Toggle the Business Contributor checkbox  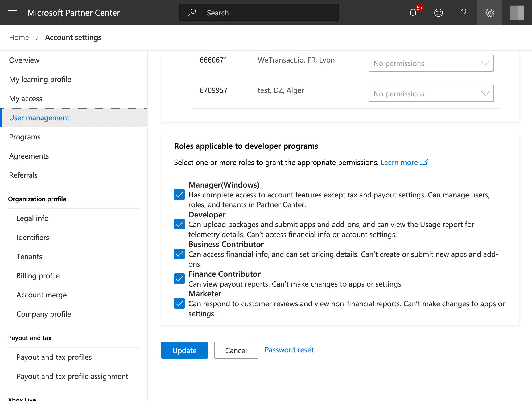point(179,254)
